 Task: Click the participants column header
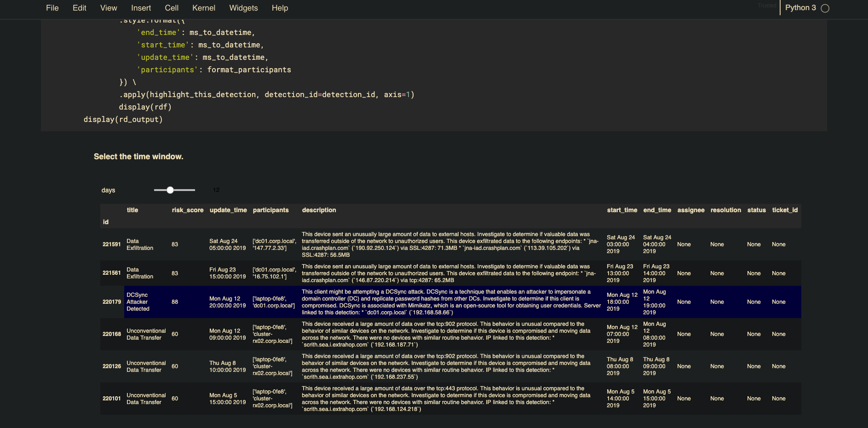271,210
